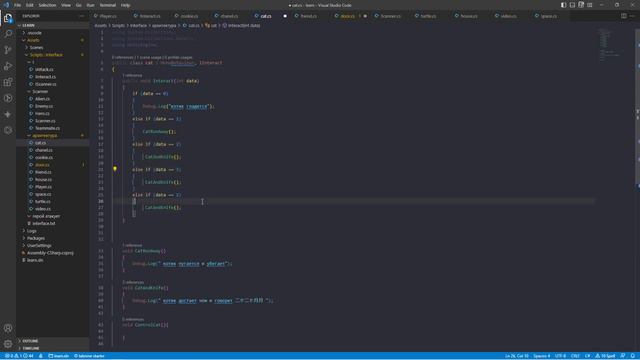The height and width of the screenshot is (360, 640).
Task: Open the Go menu
Action: 79,5
